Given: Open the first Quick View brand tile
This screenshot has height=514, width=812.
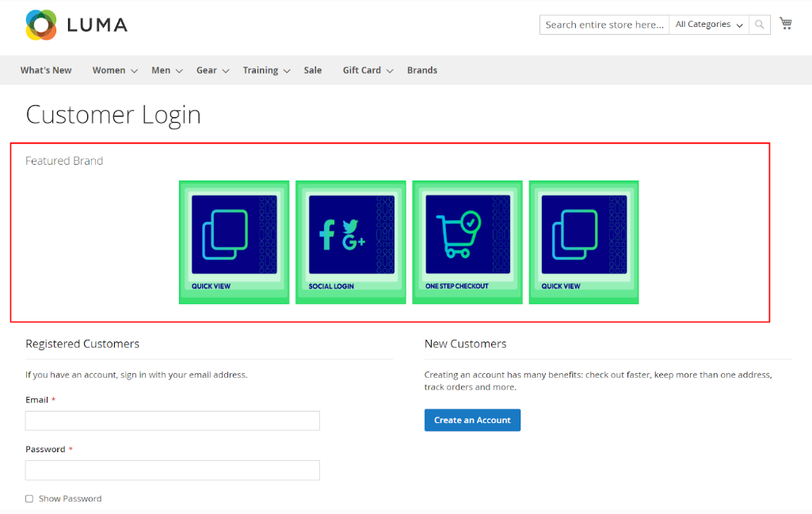Looking at the screenshot, I should click(234, 242).
